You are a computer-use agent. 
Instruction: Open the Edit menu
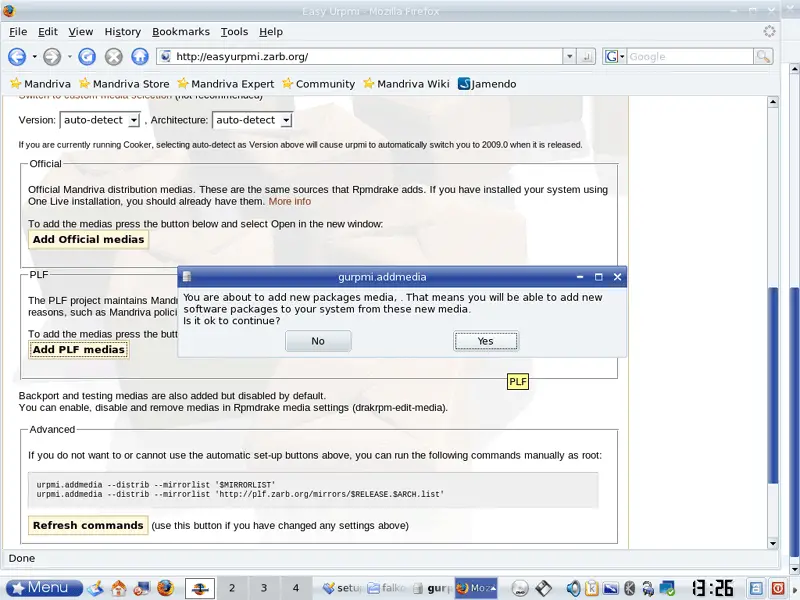(47, 32)
